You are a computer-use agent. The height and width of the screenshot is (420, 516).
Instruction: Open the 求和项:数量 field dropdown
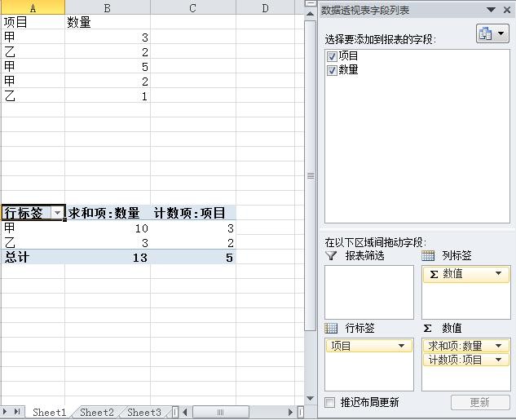pos(499,346)
